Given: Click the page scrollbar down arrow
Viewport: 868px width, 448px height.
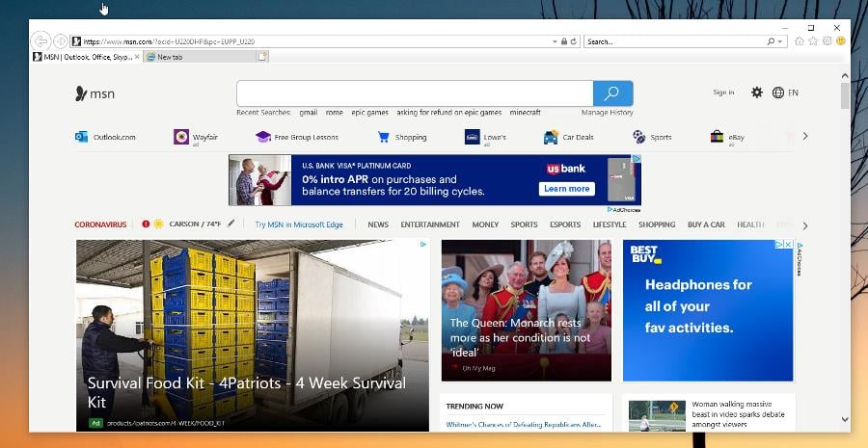Looking at the screenshot, I should coord(845,419).
